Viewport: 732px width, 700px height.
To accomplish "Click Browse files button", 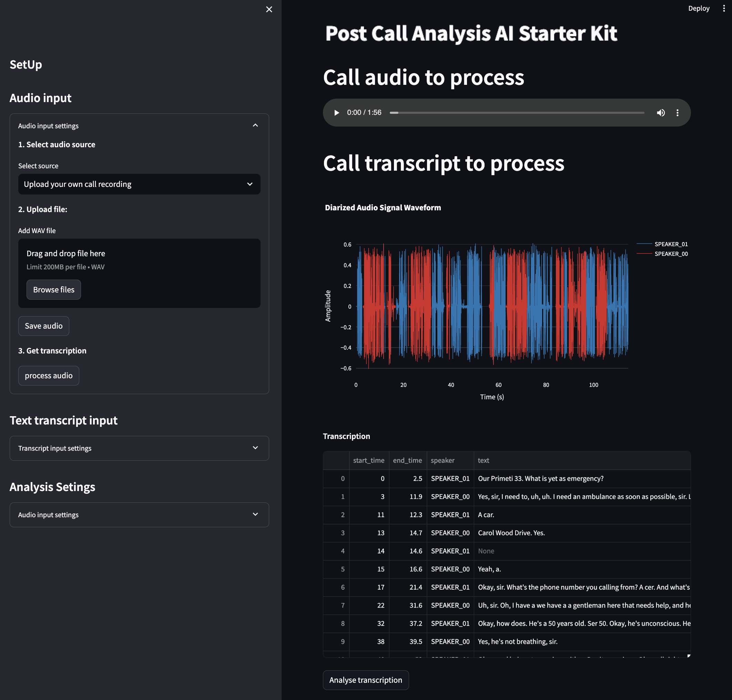I will 54,290.
